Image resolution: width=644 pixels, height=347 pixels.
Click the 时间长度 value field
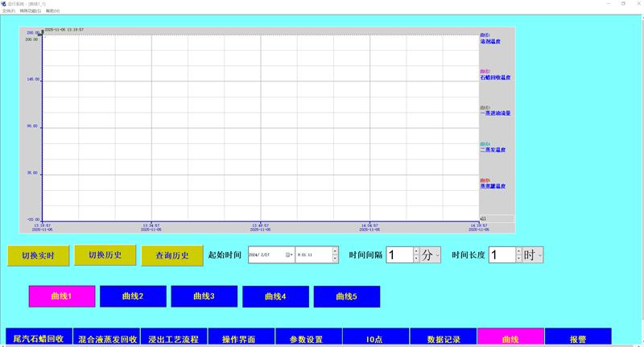click(x=502, y=254)
